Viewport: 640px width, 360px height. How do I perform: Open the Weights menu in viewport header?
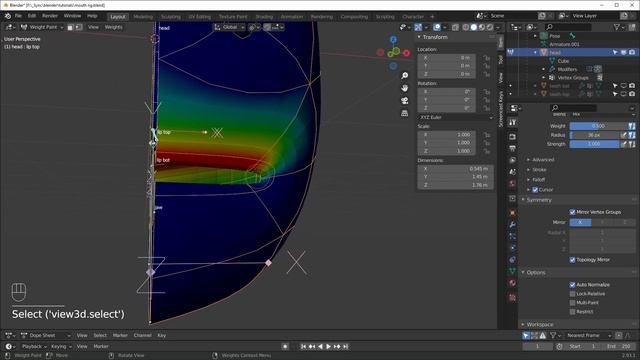[x=113, y=27]
